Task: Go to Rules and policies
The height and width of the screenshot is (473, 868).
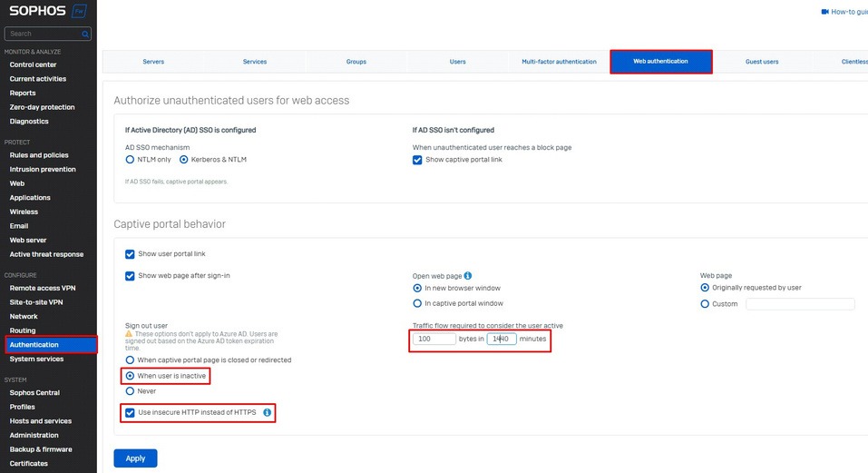Action: [x=39, y=155]
